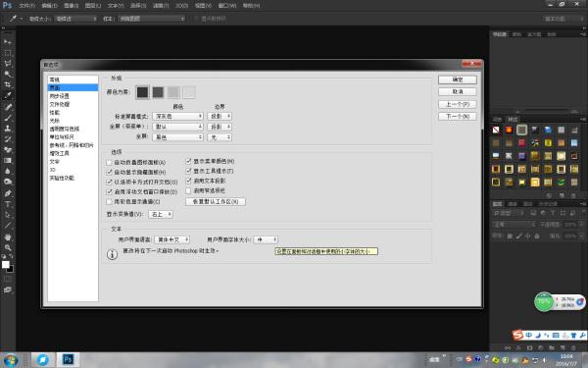Enable 用彩色显示通道(C) checkbox
Viewport: 588px width, 368px height.
(x=109, y=201)
